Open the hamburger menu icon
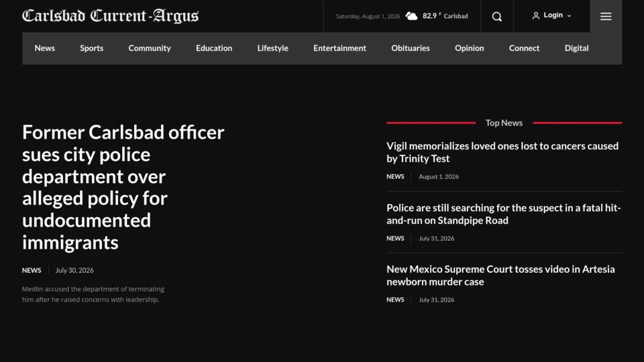The width and height of the screenshot is (644, 362). (x=606, y=16)
